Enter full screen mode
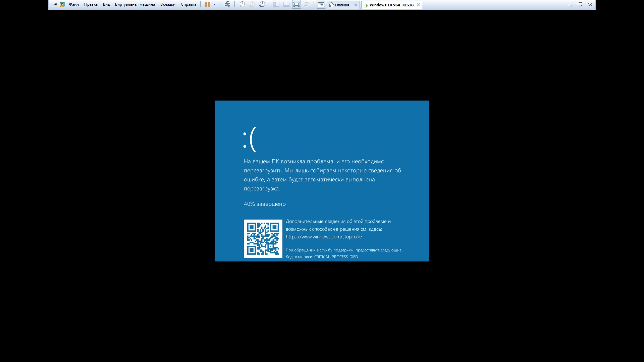The image size is (644, 362). pyautogui.click(x=297, y=5)
